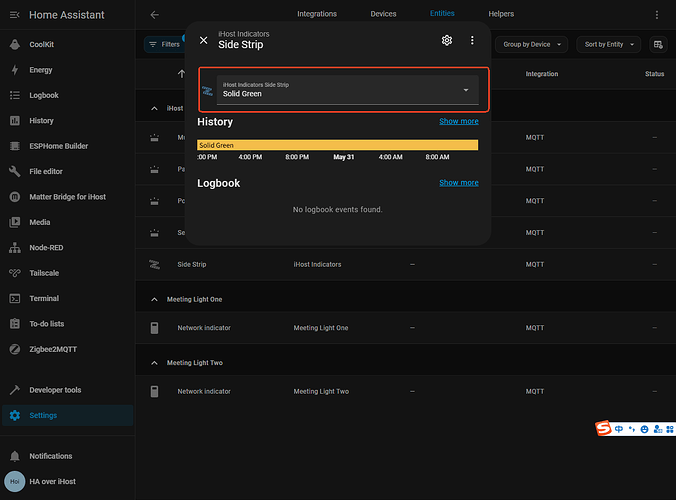Click the Sogou input method icon
Image resolution: width=676 pixels, height=500 pixels.
604,428
